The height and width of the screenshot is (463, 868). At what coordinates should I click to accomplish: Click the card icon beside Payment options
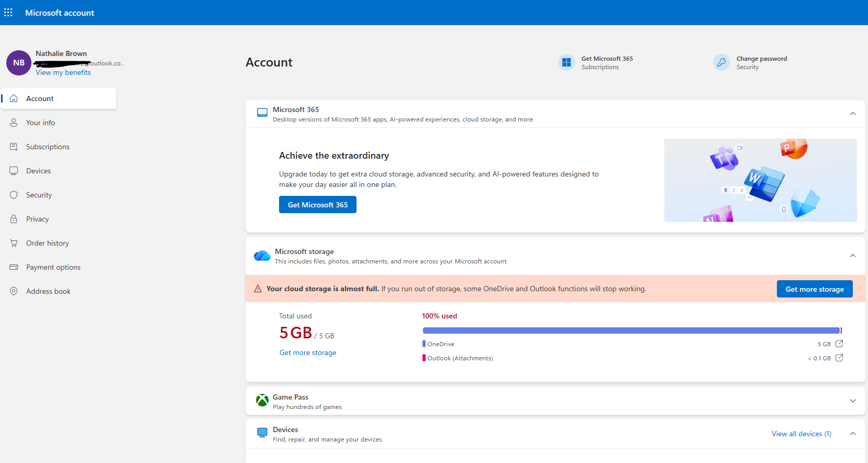[14, 267]
